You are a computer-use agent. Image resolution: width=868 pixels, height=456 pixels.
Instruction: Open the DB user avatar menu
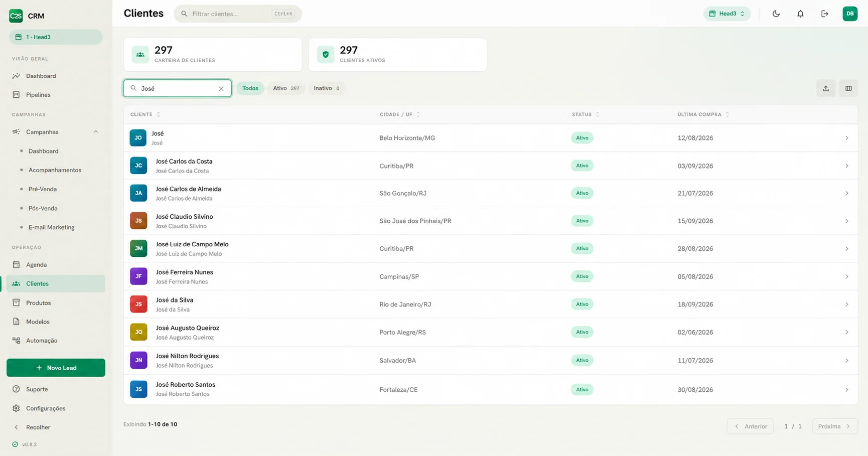tap(850, 14)
